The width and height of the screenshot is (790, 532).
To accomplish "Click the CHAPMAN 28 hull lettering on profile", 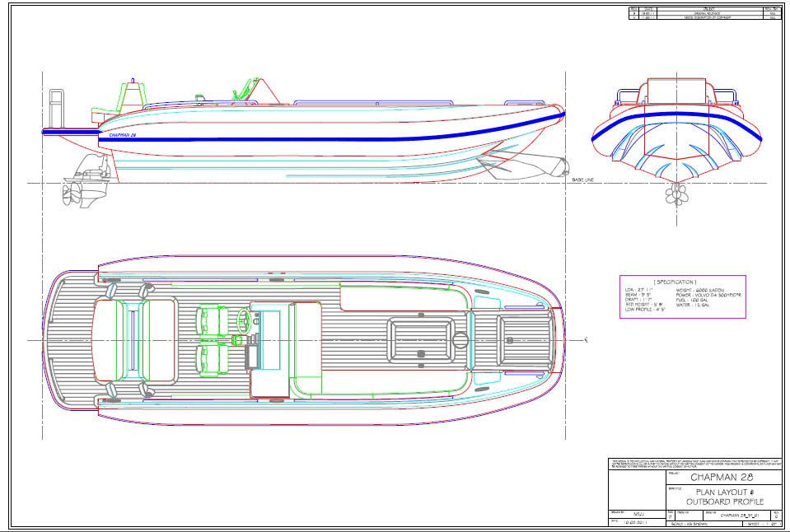I will (x=122, y=134).
